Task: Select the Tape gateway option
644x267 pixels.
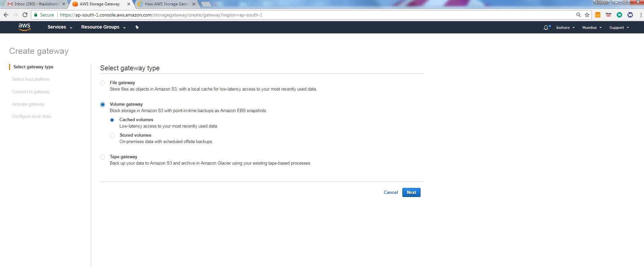Action: [x=102, y=157]
